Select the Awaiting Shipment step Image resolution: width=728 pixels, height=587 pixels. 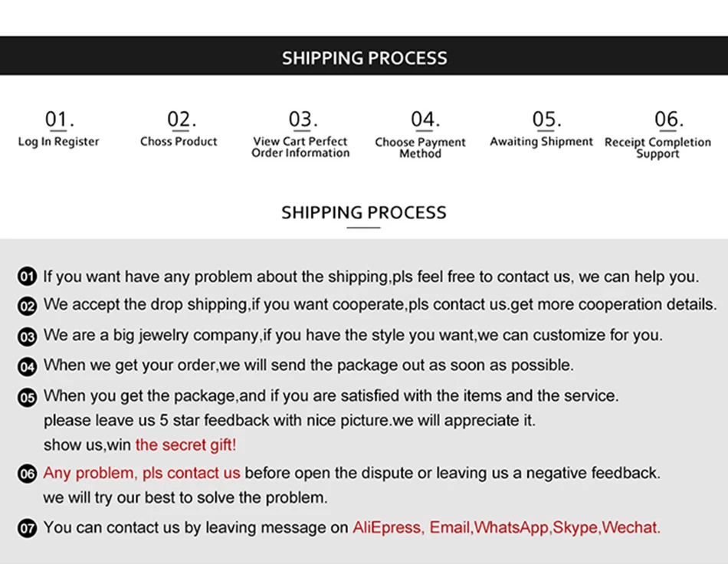coord(541,129)
